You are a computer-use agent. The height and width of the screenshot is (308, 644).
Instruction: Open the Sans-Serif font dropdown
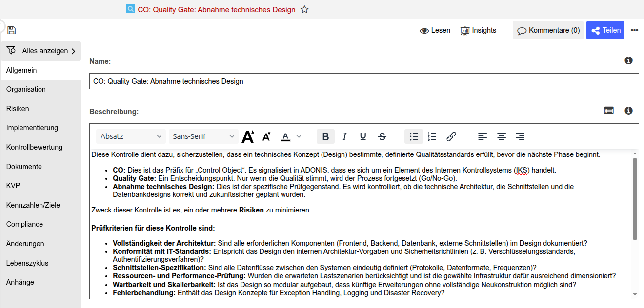203,136
